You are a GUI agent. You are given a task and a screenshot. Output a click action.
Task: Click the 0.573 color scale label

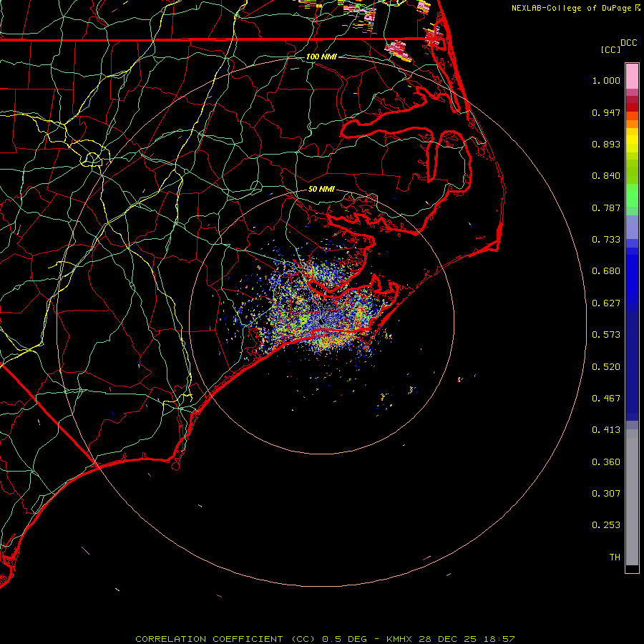[x=606, y=335]
